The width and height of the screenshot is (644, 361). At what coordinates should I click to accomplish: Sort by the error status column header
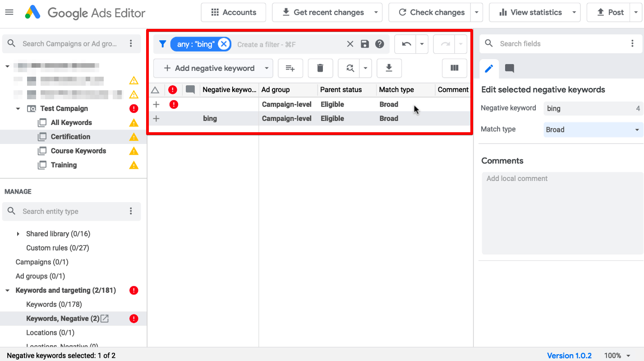(173, 89)
